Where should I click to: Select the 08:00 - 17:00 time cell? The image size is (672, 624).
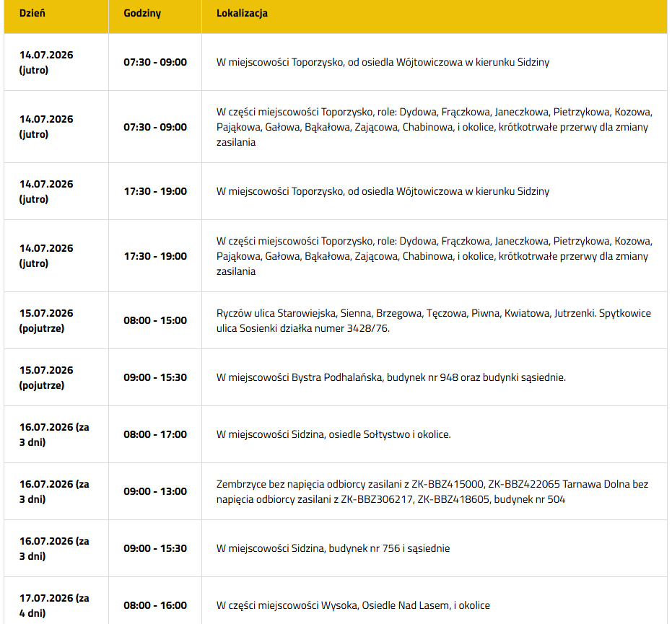[x=155, y=434]
